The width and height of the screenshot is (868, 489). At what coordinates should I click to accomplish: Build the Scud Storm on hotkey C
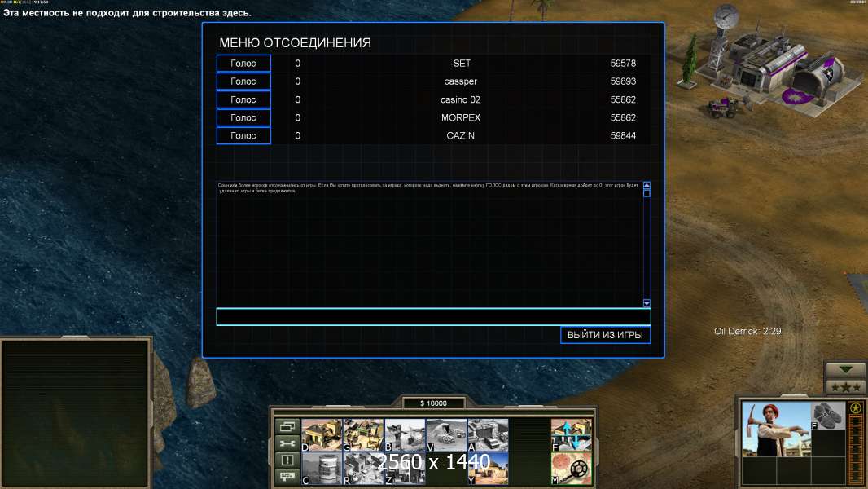point(322,469)
